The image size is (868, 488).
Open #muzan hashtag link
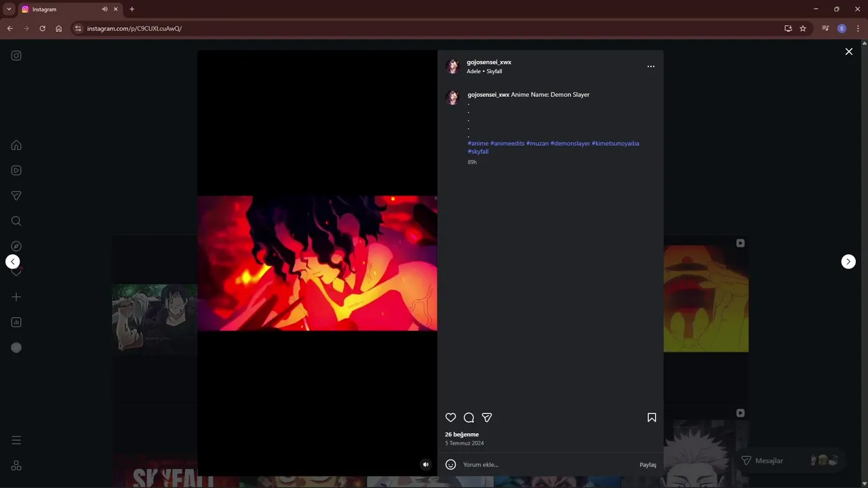click(537, 144)
